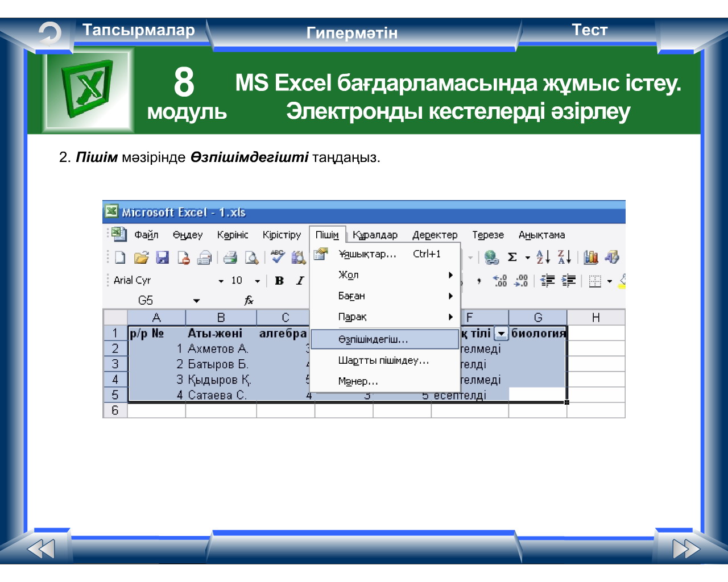Click the Research icon beside Spelling
The image size is (728, 582).
point(298,257)
